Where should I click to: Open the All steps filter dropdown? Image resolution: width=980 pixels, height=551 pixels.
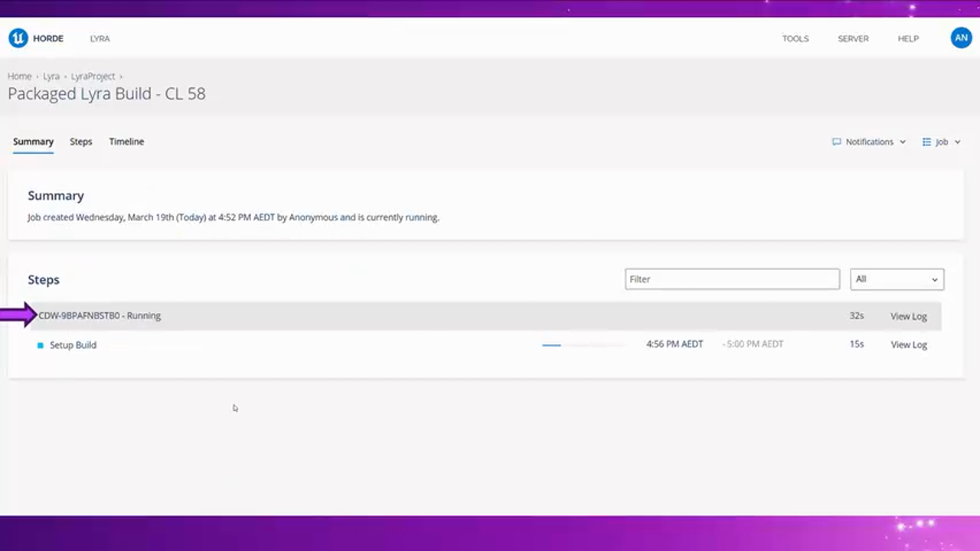[897, 279]
